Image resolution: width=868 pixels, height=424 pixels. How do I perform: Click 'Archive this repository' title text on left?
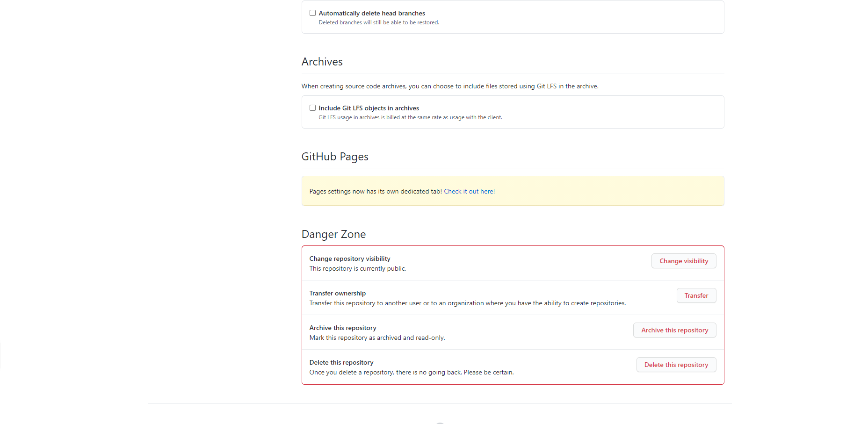(343, 328)
